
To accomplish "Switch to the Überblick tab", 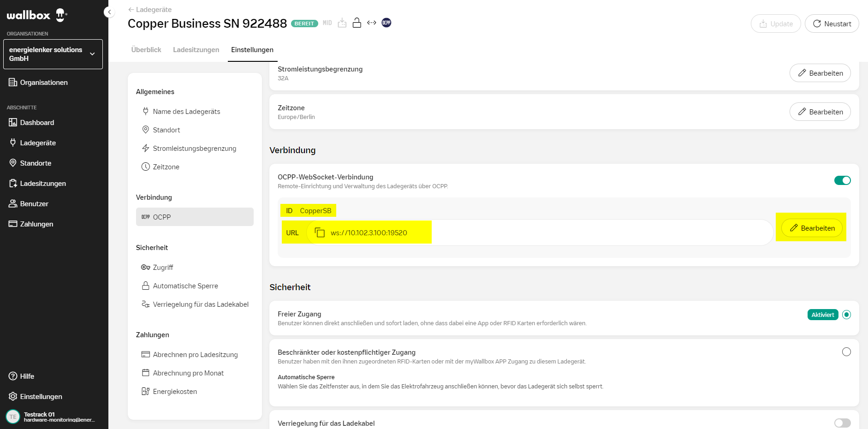I will click(146, 50).
